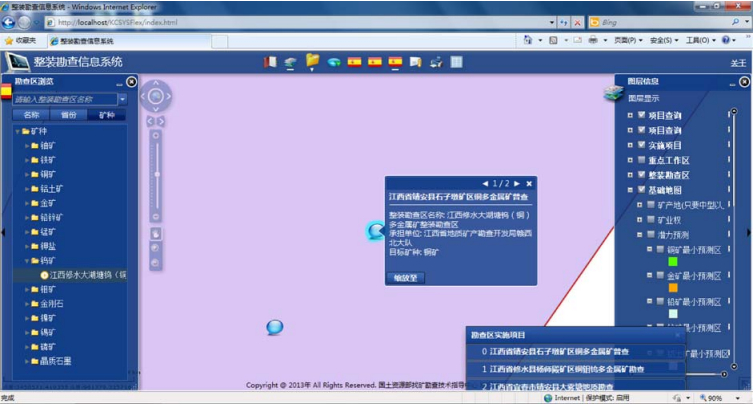
Task: Click the table grid icon in top toolbar
Action: (457, 62)
